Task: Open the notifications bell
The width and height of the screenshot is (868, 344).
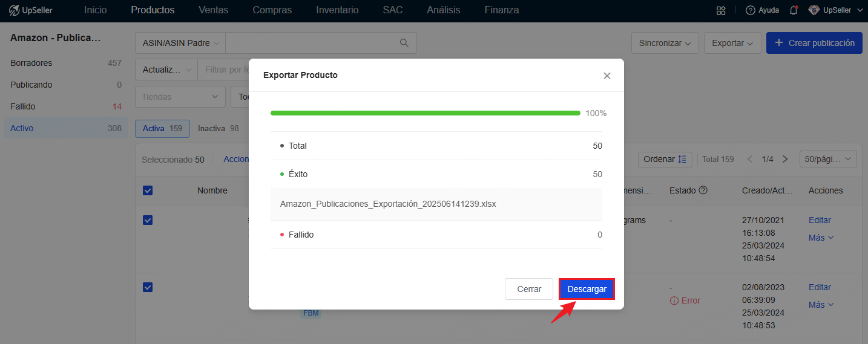Action: pyautogui.click(x=794, y=10)
